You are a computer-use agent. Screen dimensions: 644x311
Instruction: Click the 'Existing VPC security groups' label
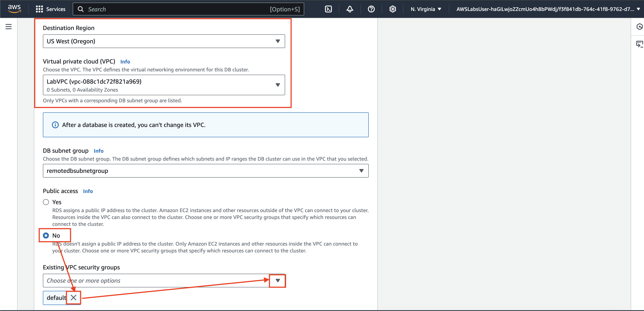(x=81, y=267)
